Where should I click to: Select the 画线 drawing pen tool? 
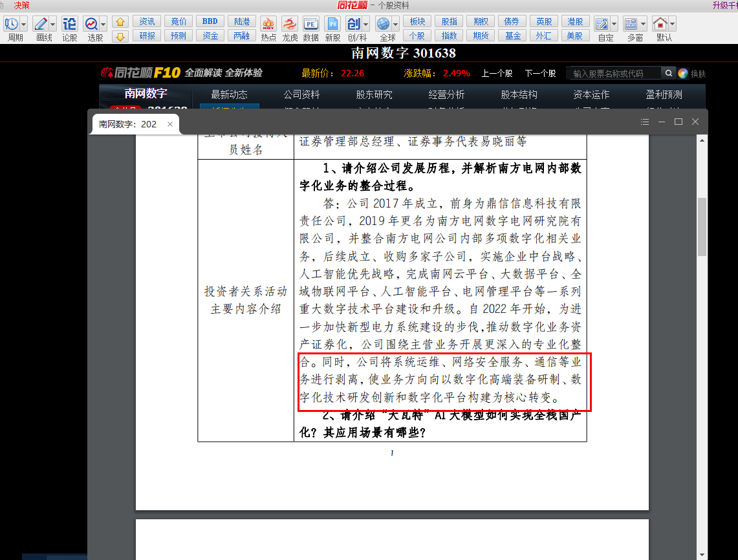tap(41, 24)
